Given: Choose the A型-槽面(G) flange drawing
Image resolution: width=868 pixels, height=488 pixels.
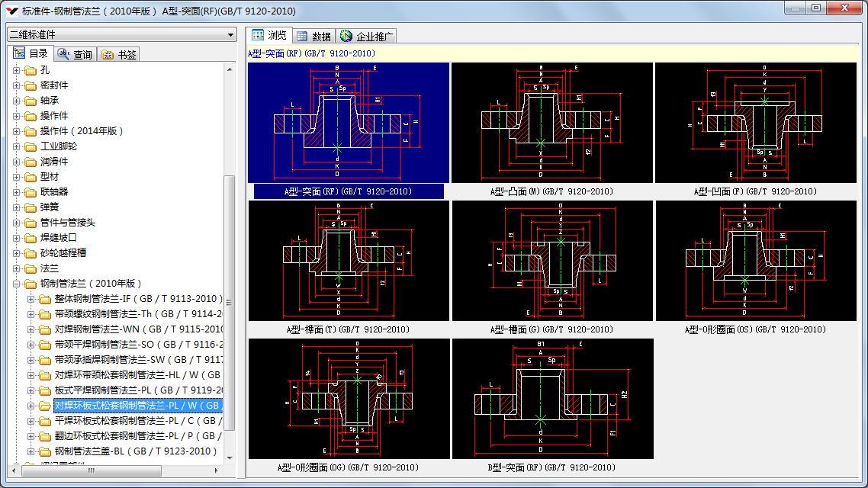Looking at the screenshot, I should tap(551, 261).
